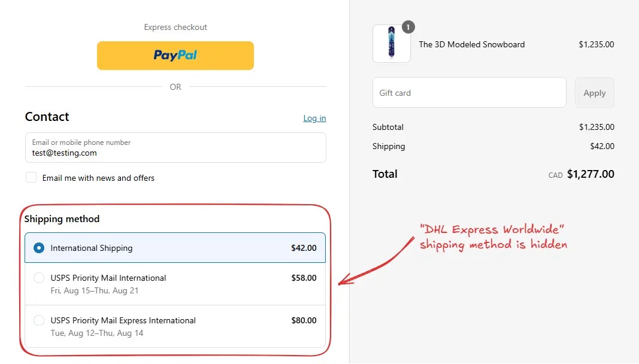Click the Shipping method heading
This screenshot has height=364, width=639.
click(62, 219)
